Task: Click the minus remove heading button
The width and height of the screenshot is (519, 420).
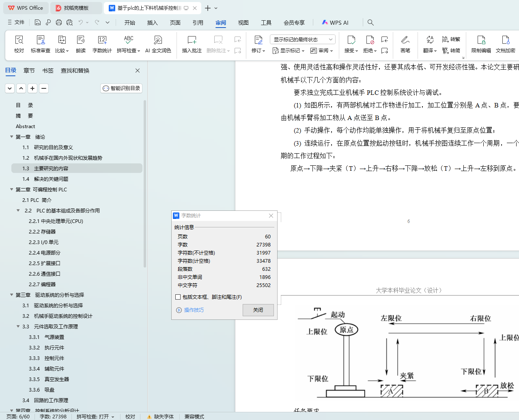Action: tap(44, 88)
